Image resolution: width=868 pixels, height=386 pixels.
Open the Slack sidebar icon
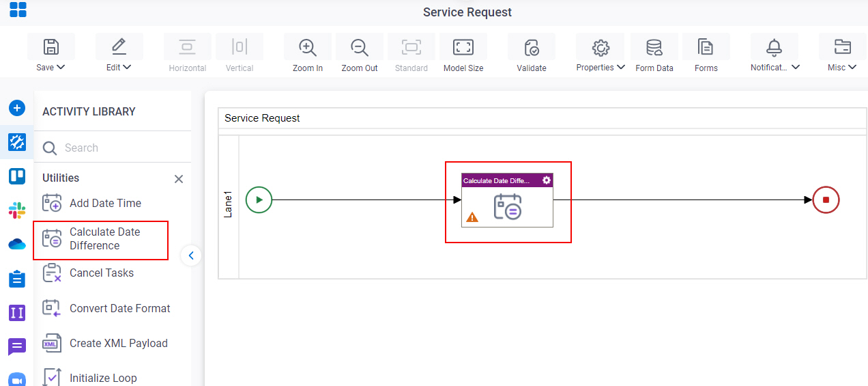coord(17,210)
